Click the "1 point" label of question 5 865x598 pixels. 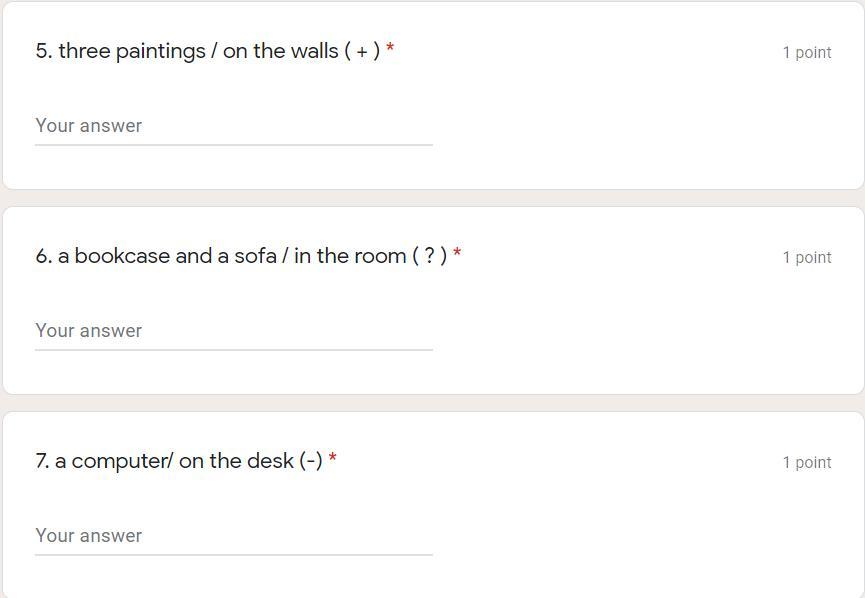[x=806, y=53]
